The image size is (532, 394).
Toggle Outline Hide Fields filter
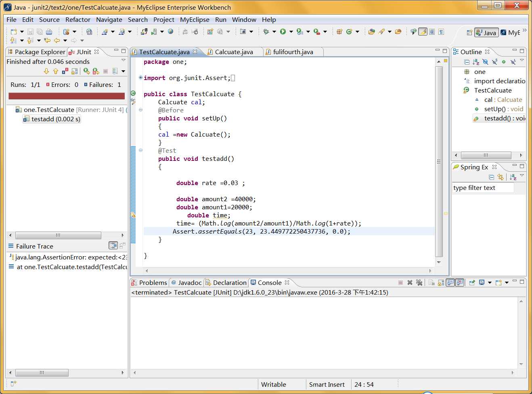pyautogui.click(x=485, y=62)
